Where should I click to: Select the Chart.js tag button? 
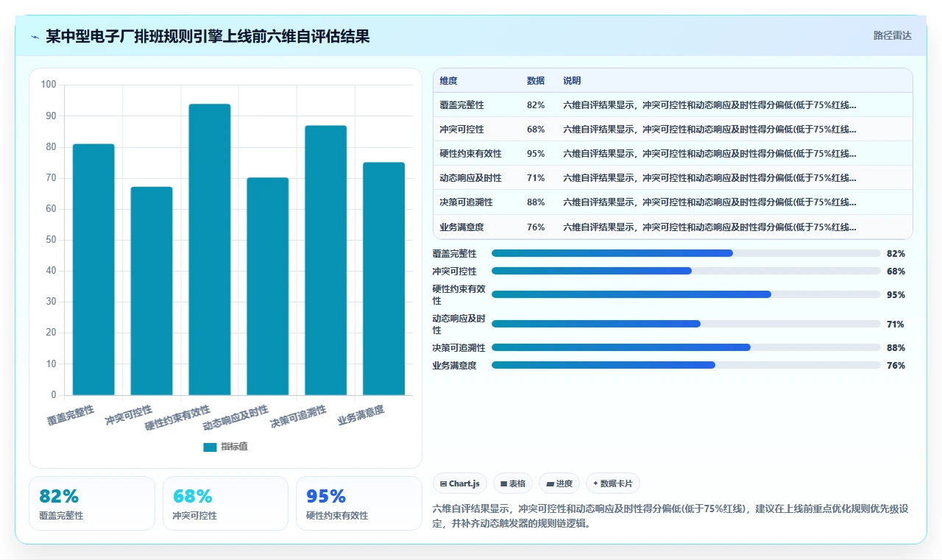click(x=460, y=483)
